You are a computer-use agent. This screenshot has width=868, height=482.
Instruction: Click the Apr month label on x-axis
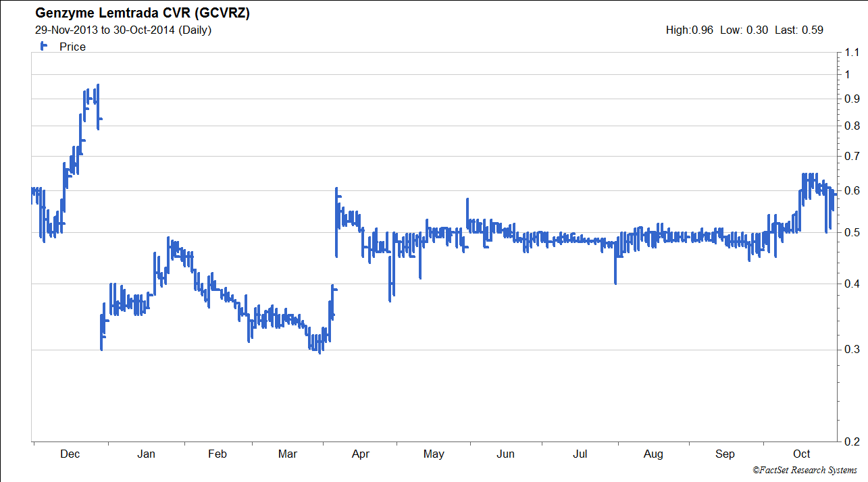click(x=361, y=454)
